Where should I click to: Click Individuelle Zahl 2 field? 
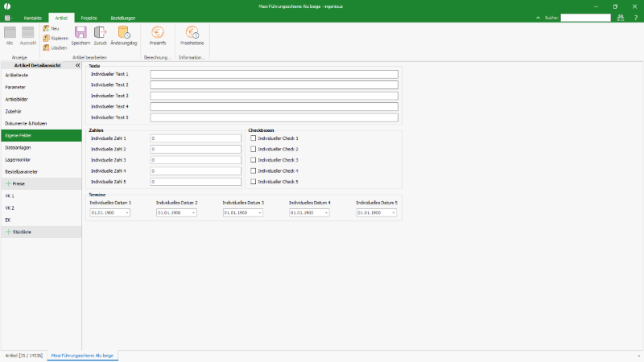(196, 149)
